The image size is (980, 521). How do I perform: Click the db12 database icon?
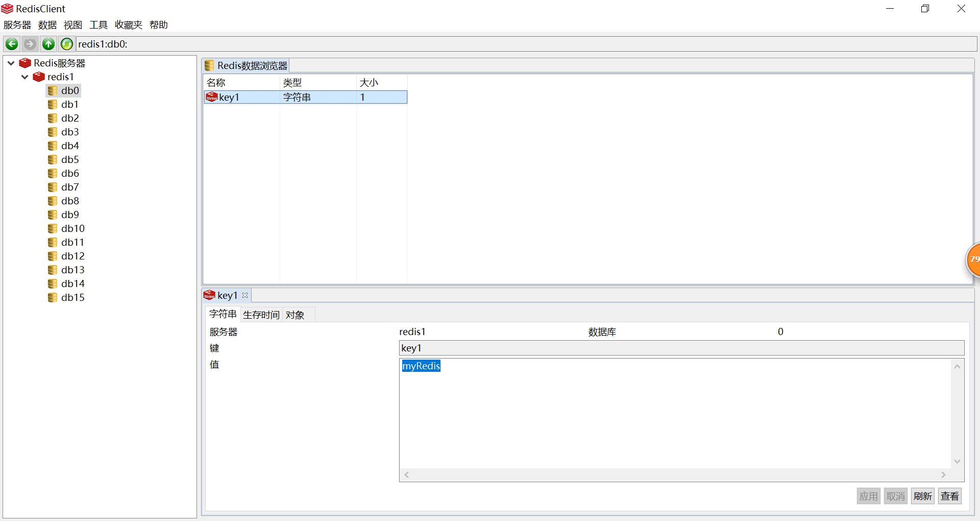point(53,256)
